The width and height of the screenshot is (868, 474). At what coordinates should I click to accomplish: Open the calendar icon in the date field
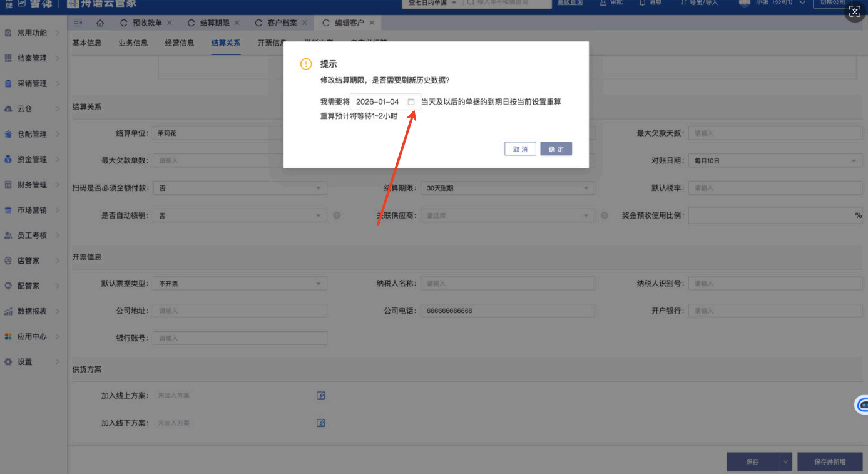pyautogui.click(x=411, y=101)
